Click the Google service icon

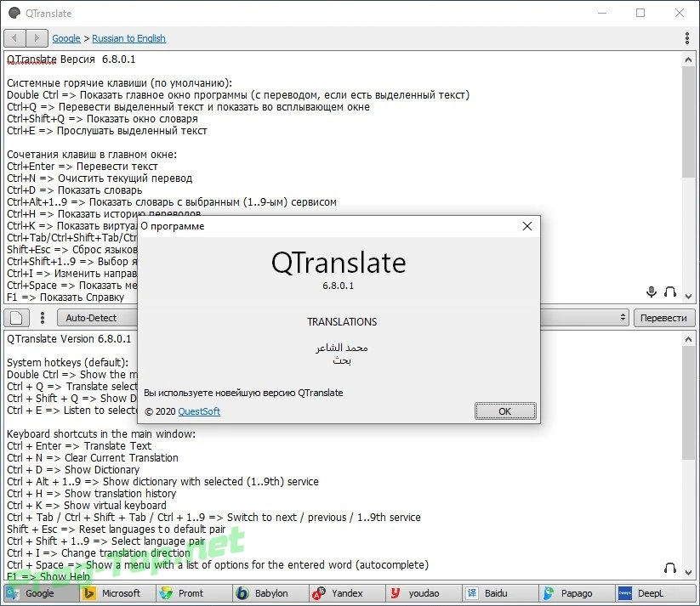tap(12, 593)
